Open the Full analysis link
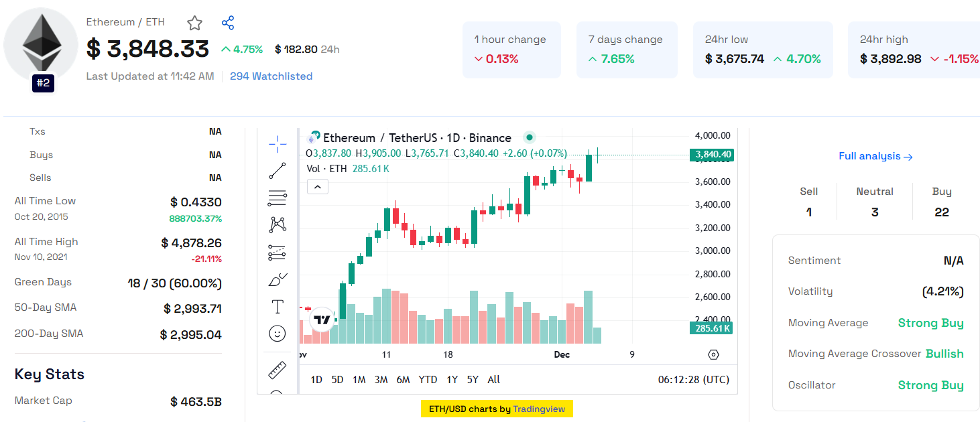Viewport: 980px width, 422px height. 875,156
